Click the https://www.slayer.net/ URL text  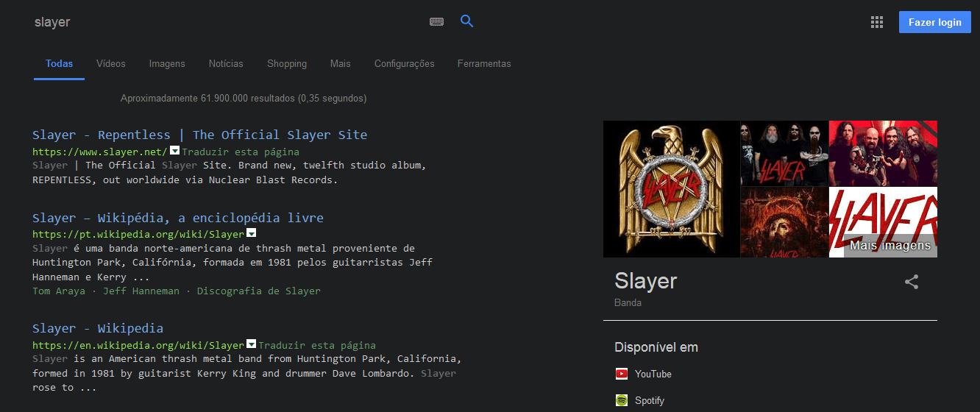coord(100,152)
